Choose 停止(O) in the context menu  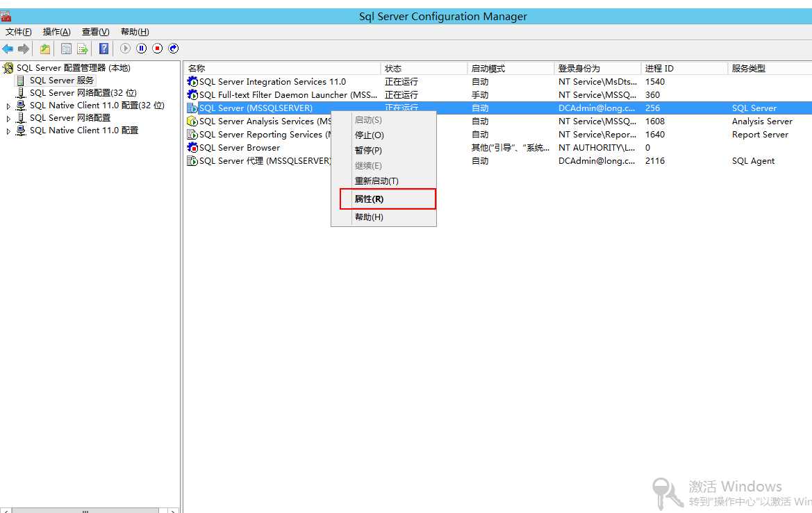pyautogui.click(x=383, y=135)
